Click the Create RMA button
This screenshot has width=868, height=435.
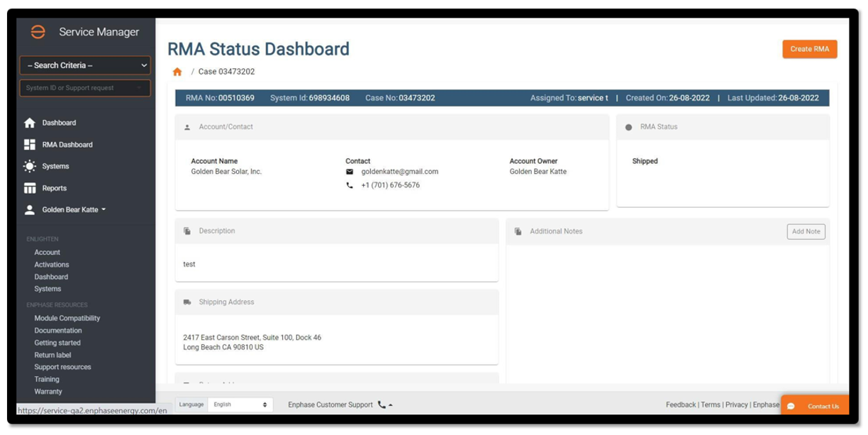[x=808, y=49]
